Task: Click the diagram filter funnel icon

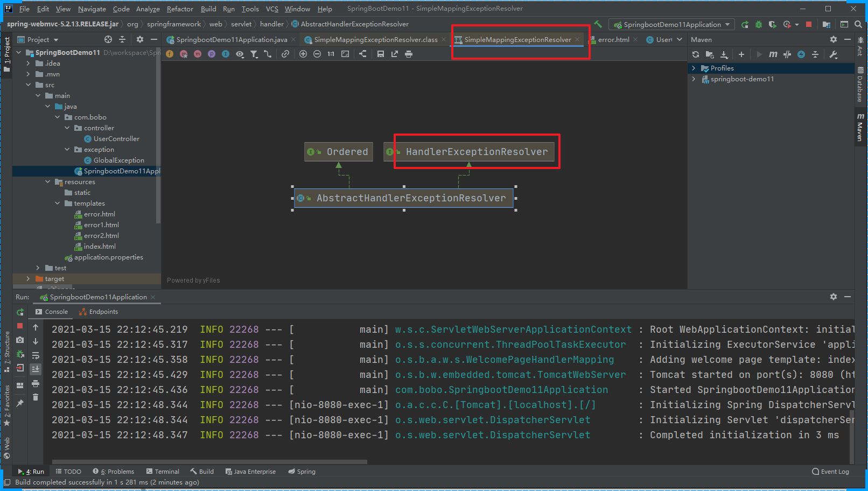Action: (254, 54)
